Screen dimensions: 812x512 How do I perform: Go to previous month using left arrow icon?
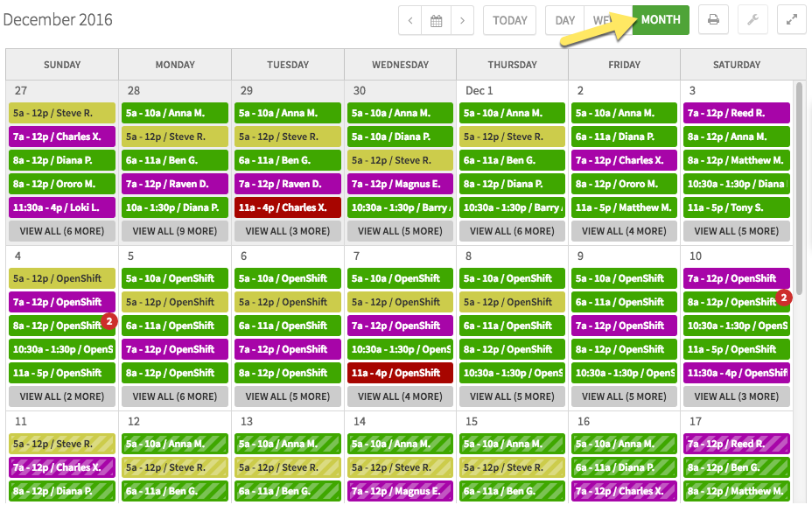coord(409,19)
